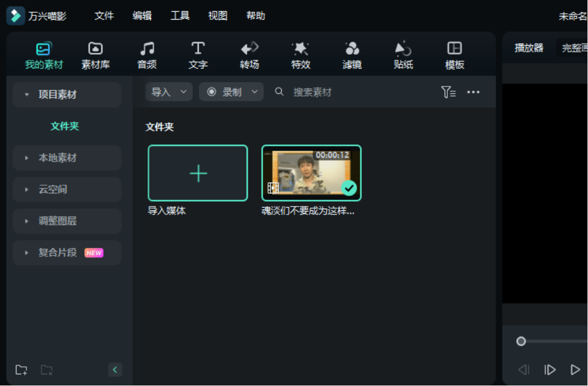Open the 贴纸 stickers panel
The height and width of the screenshot is (386, 588).
click(403, 55)
